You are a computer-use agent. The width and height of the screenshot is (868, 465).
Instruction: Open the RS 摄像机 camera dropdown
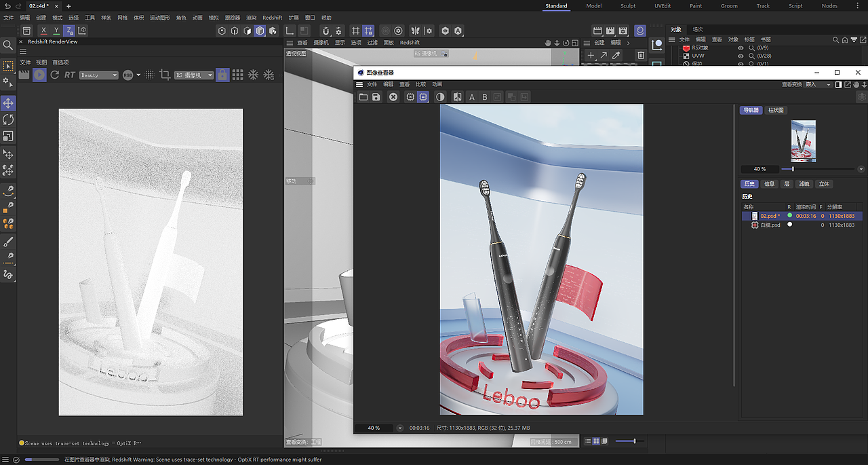(x=194, y=75)
